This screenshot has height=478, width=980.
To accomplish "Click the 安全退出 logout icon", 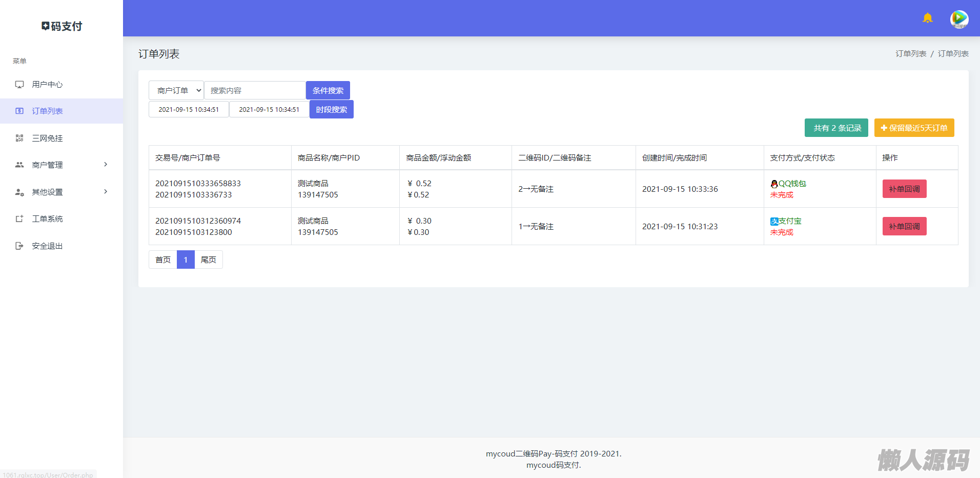I will point(19,246).
